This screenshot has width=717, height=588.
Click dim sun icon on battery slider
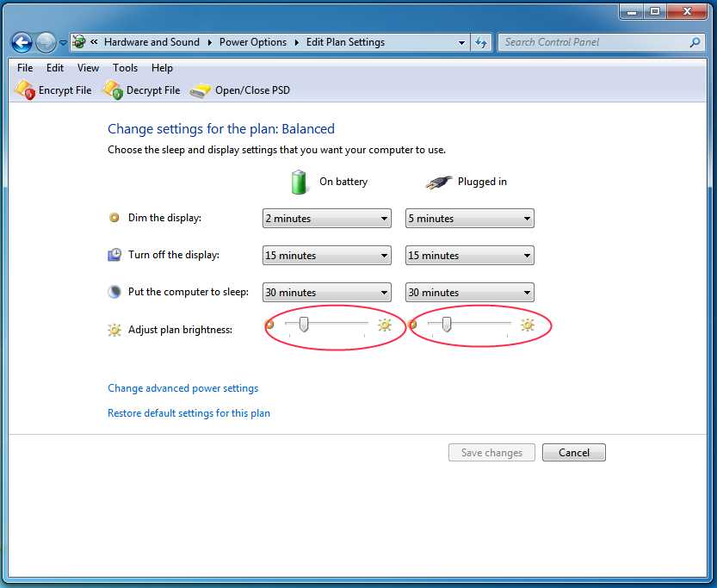click(x=269, y=325)
